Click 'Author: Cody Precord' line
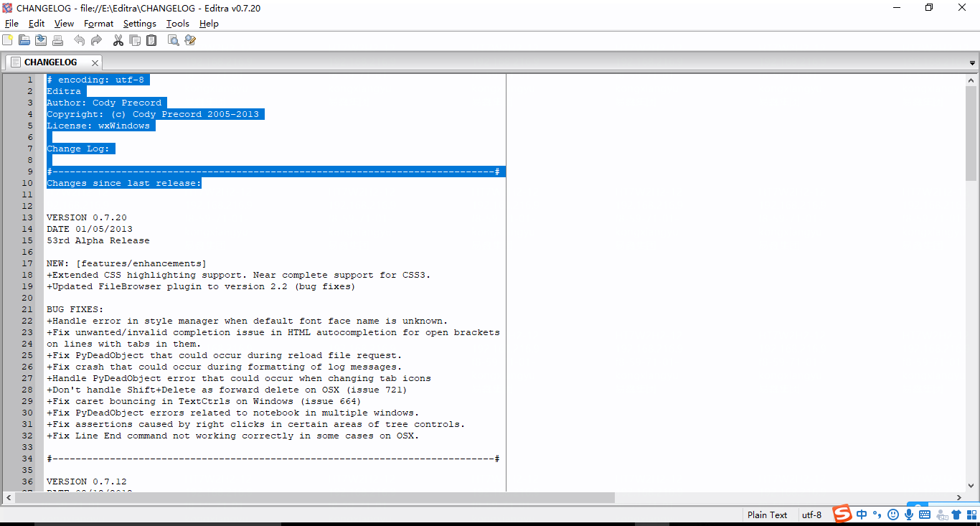 pos(104,103)
